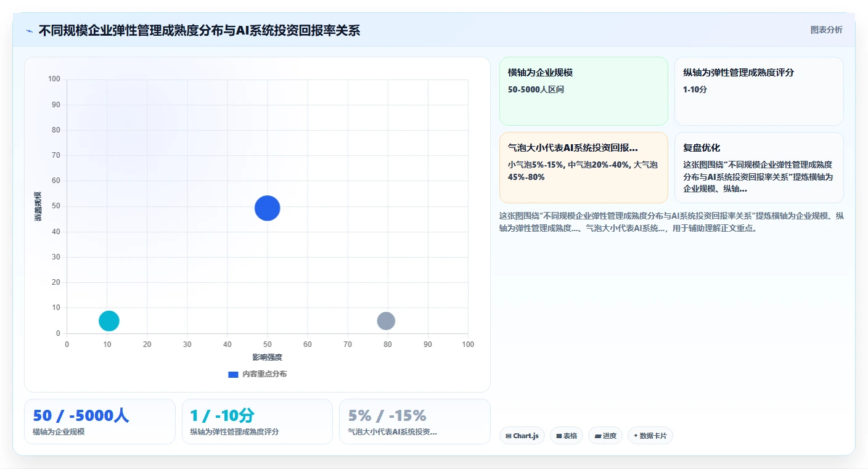
Task: Click 纵轴为弹性管理成熟度评分 caption under the cyan stat
Action: [x=234, y=431]
